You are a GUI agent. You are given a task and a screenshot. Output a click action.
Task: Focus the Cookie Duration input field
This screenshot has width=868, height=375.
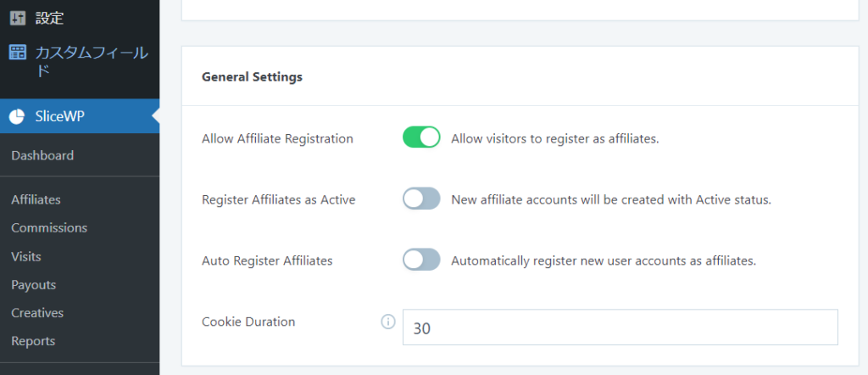620,327
